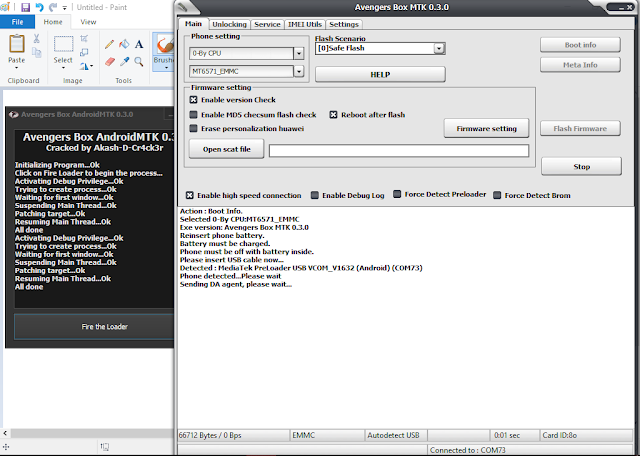Click the Fire the Loader button
Screen dimensions: 640x456
96,327
